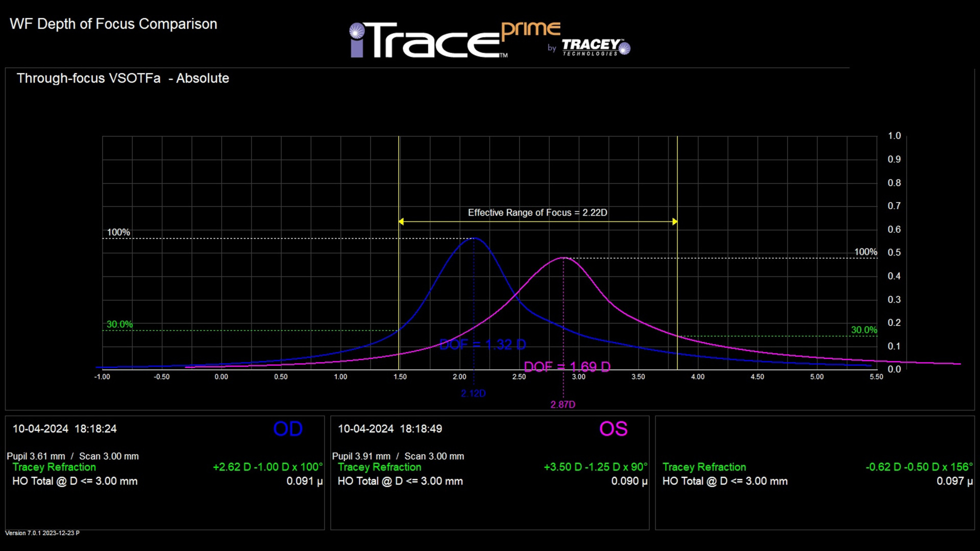Select the Effective Range of Focus label
The image size is (980, 551).
[537, 212]
